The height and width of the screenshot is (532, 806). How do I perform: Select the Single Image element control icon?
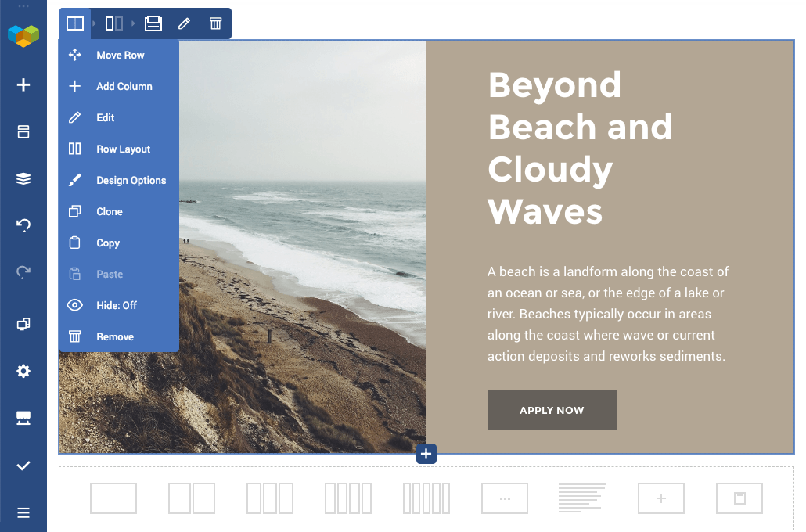pyautogui.click(x=153, y=23)
